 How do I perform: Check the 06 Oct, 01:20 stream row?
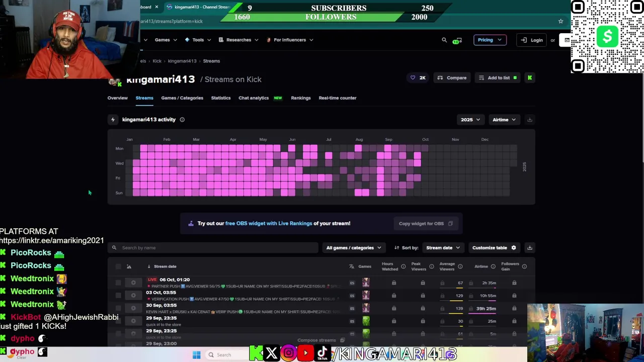coord(118,283)
